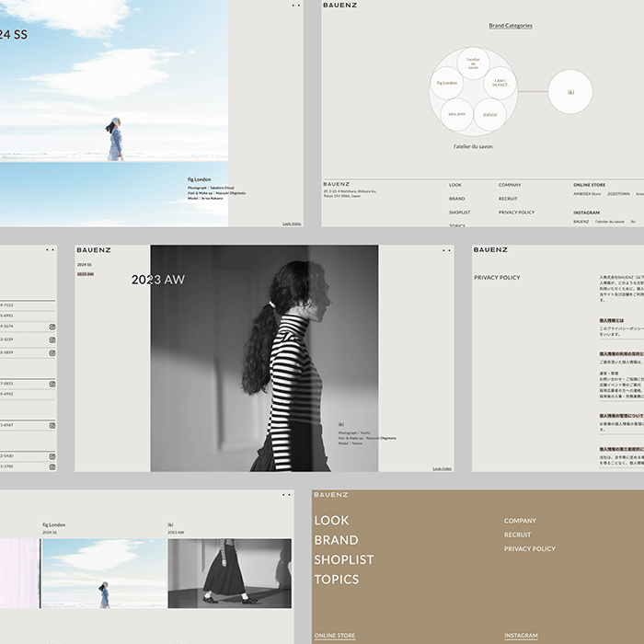Screen dimensions: 644x644
Task: Open TOPICS in the brown menu
Action: [337, 580]
